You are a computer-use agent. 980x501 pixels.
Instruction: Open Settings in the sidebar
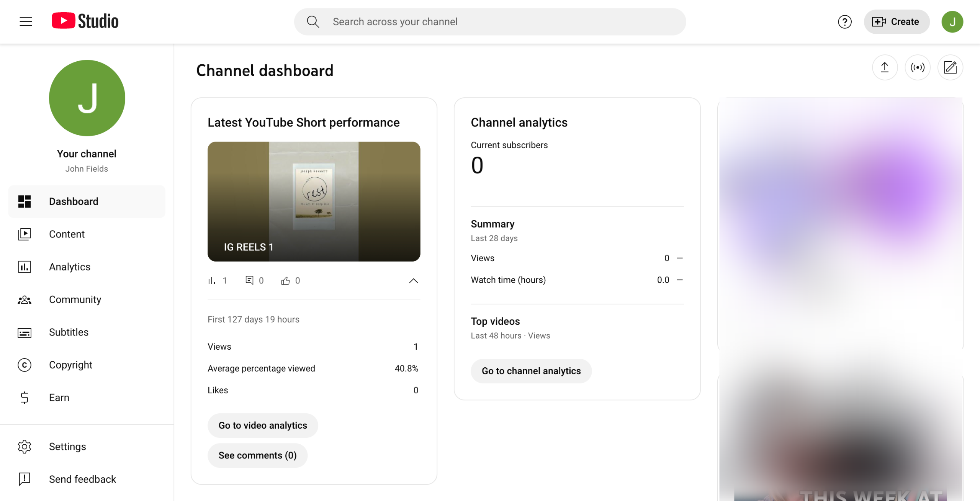(x=67, y=447)
